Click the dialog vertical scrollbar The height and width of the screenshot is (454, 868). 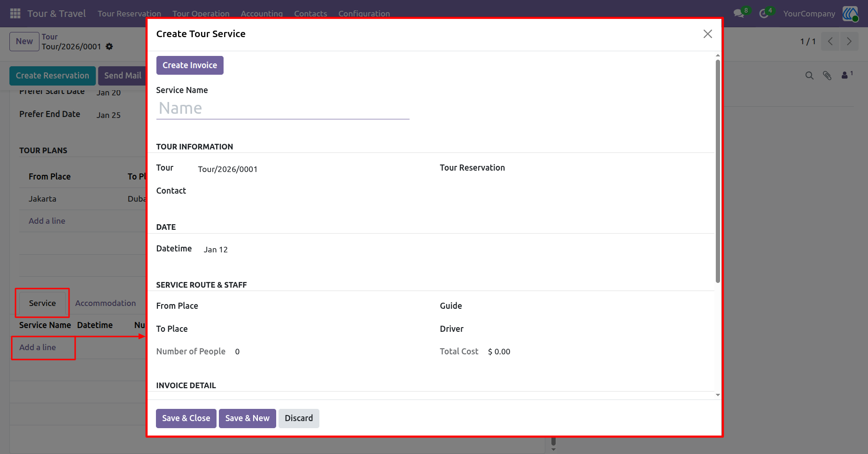click(x=718, y=172)
